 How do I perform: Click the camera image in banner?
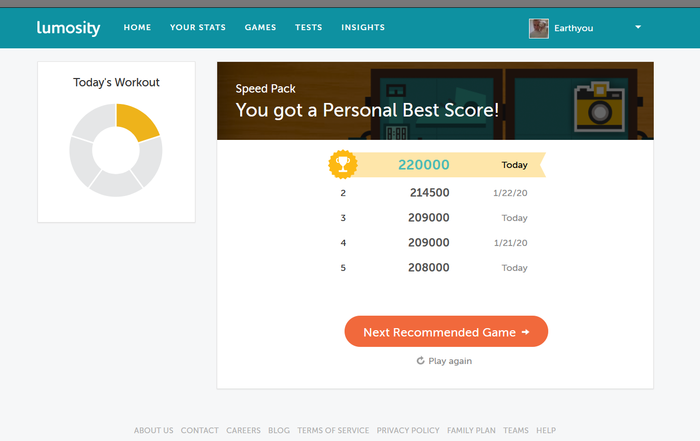600,106
